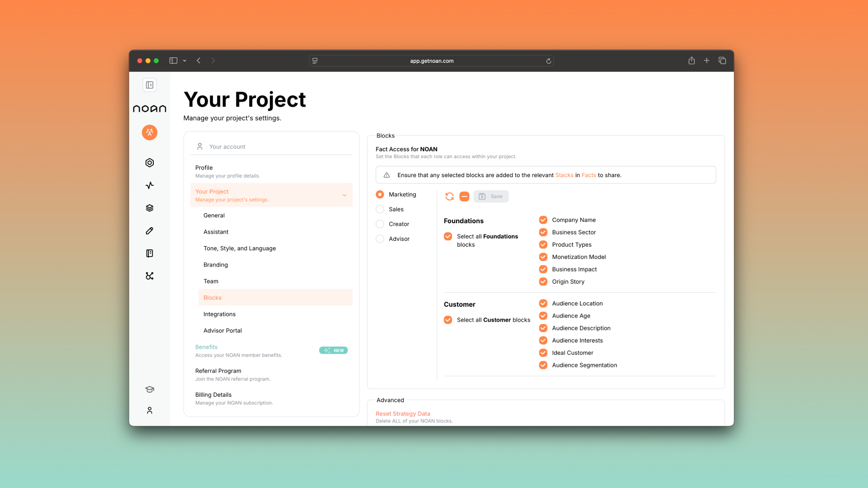Open the notebook sidebar icon
The image size is (868, 488).
point(150,253)
